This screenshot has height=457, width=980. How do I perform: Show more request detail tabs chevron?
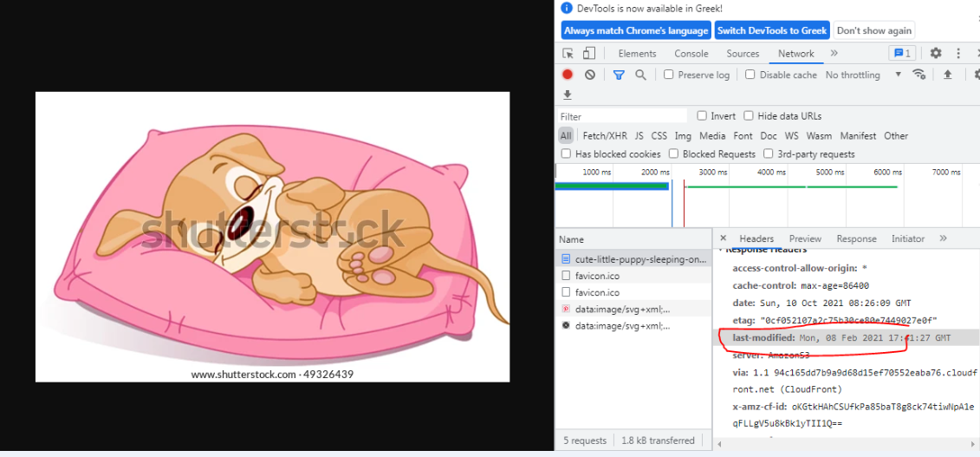tap(943, 238)
